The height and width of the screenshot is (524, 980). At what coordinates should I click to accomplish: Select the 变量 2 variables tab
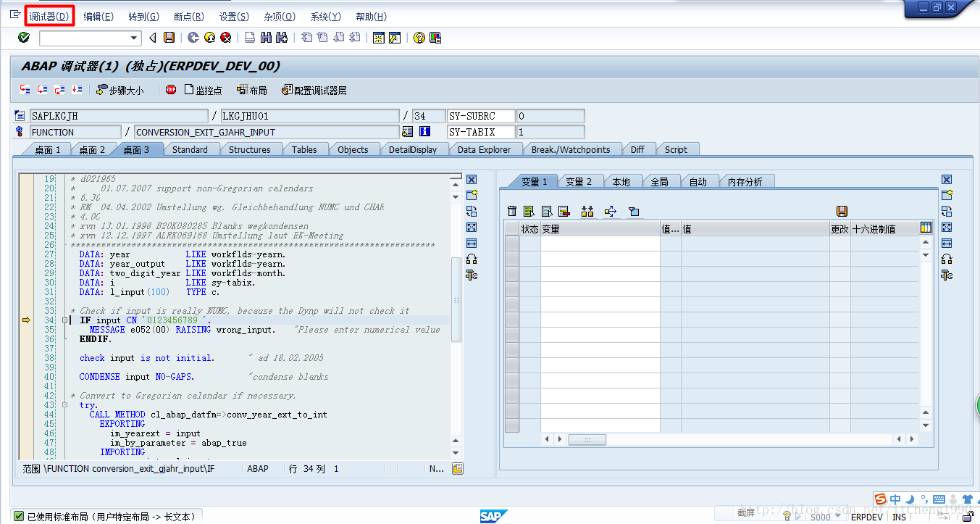[579, 182]
